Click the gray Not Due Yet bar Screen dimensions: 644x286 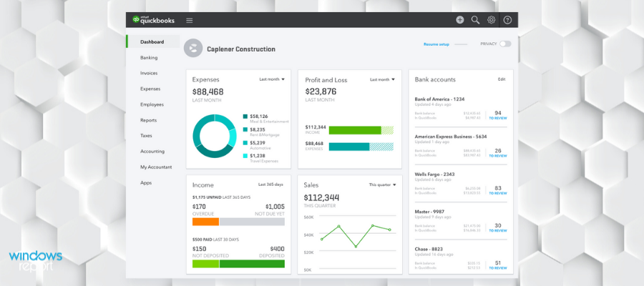(252, 222)
